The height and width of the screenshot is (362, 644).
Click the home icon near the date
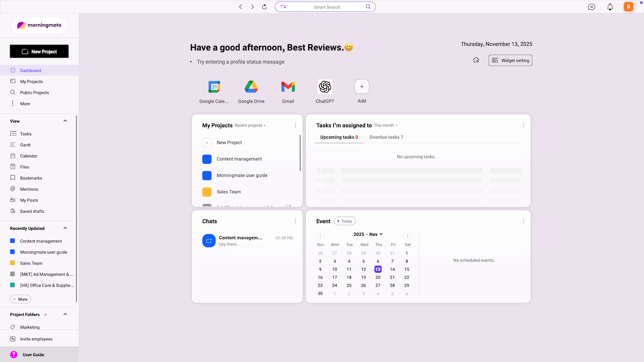coord(476,60)
